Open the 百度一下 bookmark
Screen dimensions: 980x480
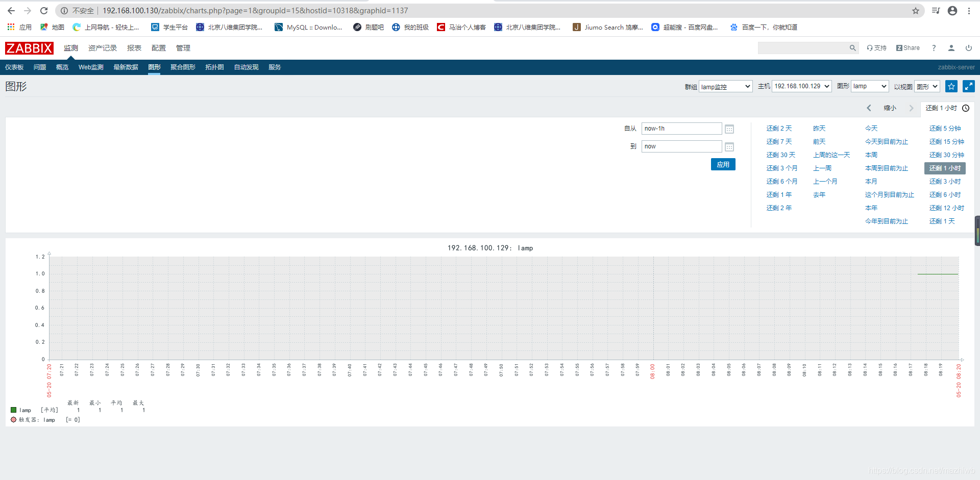764,27
